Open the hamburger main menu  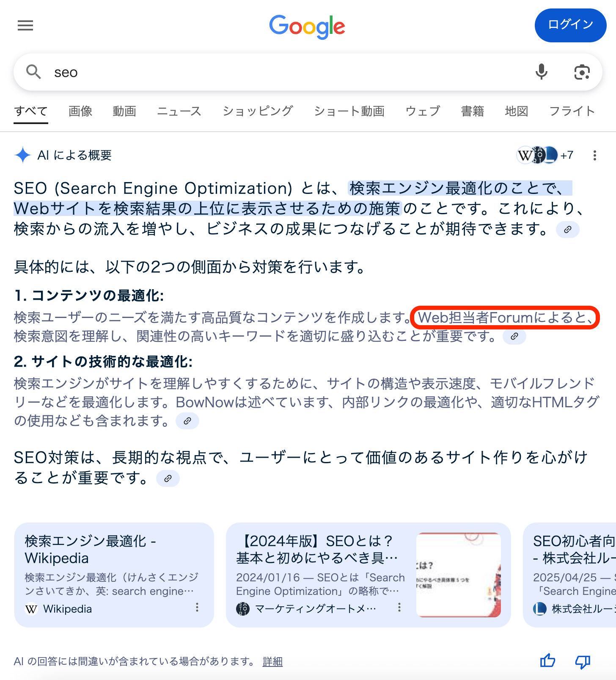pyautogui.click(x=25, y=26)
